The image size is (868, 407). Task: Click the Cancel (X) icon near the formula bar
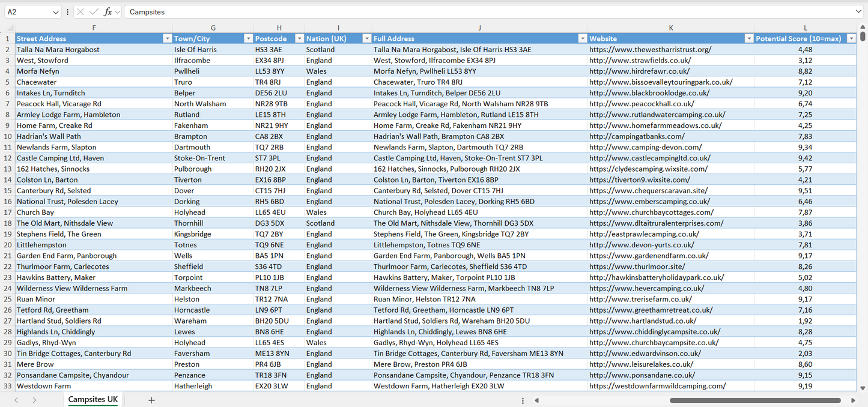pos(80,11)
